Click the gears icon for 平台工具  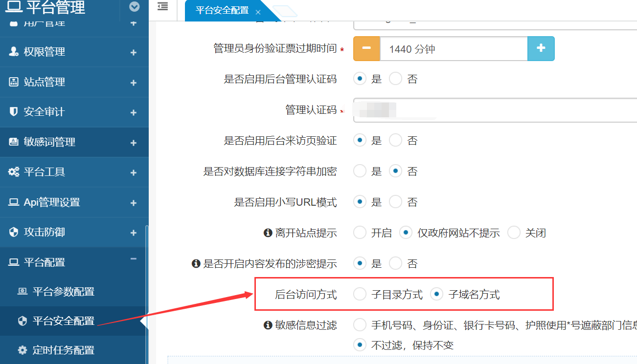[14, 172]
